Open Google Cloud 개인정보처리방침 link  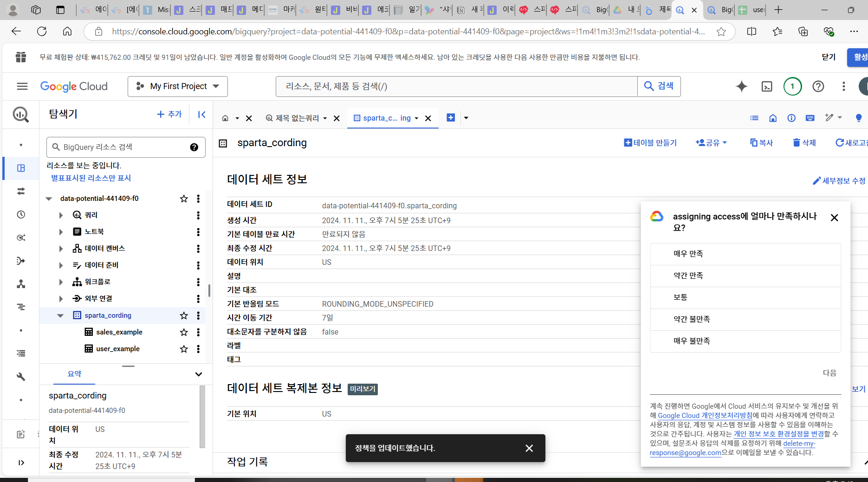(705, 416)
